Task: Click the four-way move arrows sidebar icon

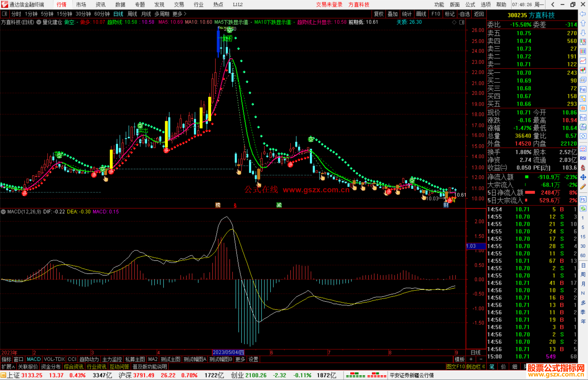Action: coord(583,177)
